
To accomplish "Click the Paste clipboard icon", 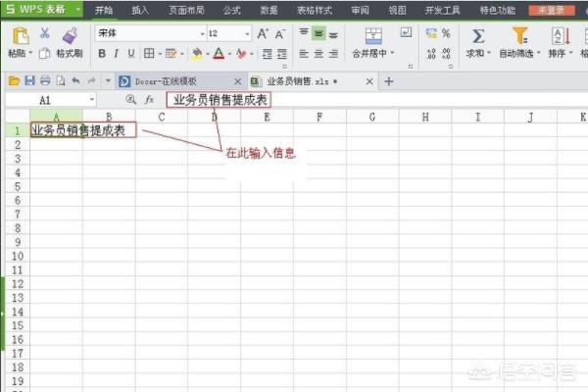I will [21, 37].
